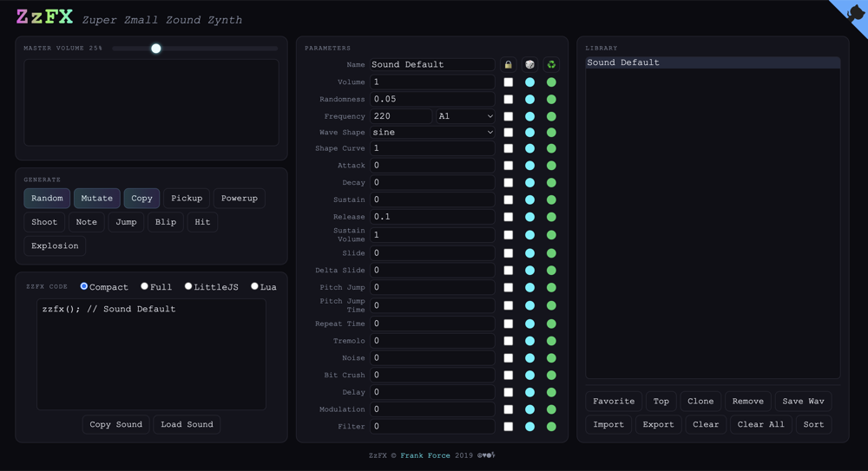This screenshot has height=471, width=868.
Task: Generate a Pickup sound
Action: (x=187, y=198)
